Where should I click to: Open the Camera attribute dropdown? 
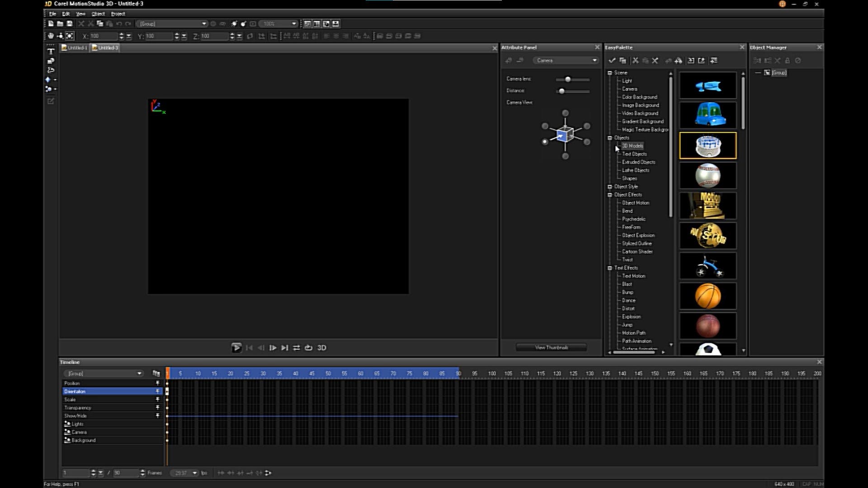(x=565, y=61)
